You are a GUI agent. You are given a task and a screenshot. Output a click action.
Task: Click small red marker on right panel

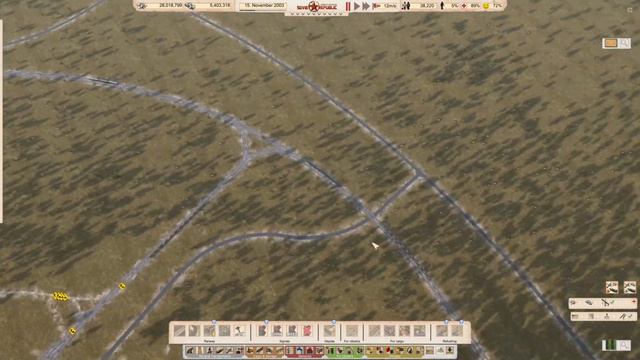coord(634,301)
